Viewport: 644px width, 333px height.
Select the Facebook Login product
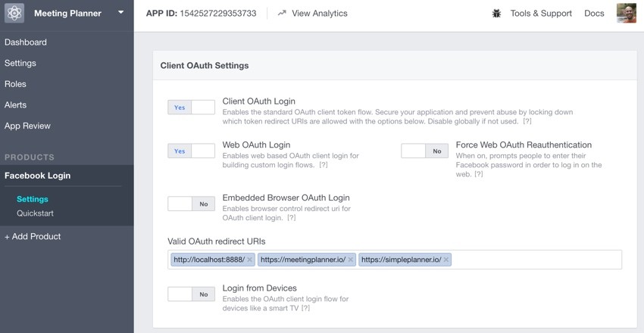(37, 176)
